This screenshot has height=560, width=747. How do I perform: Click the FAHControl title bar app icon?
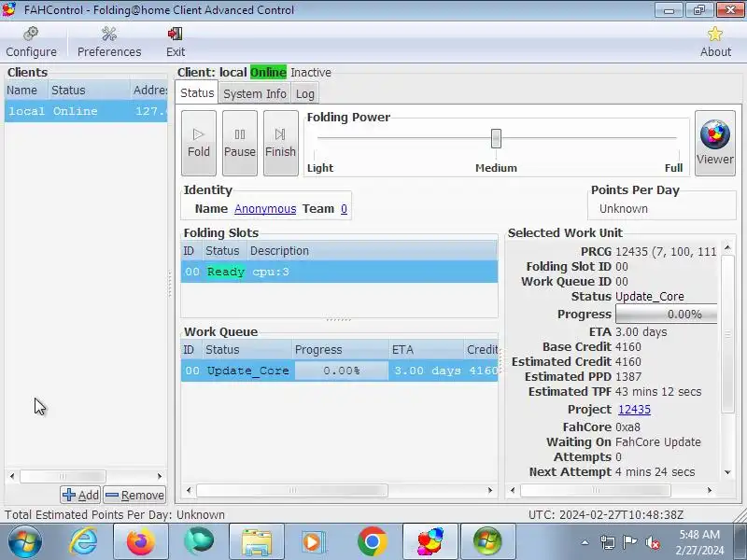9,9
